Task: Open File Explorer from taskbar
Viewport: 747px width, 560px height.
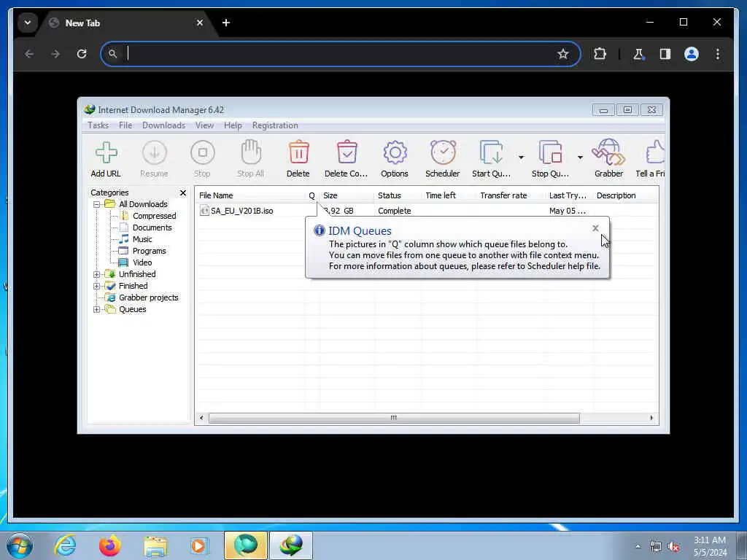Action: coord(155,546)
